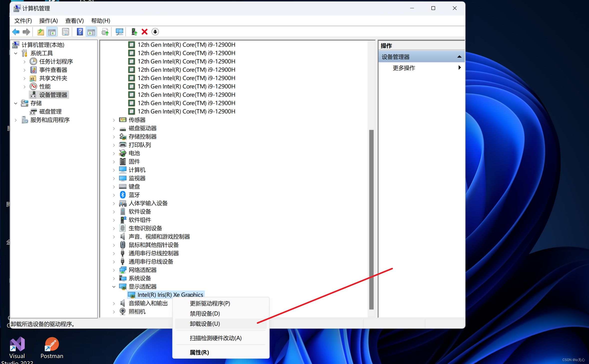The width and height of the screenshot is (589, 364).
Task: Expand 服务和应用程序 in left tree
Action: click(x=16, y=120)
